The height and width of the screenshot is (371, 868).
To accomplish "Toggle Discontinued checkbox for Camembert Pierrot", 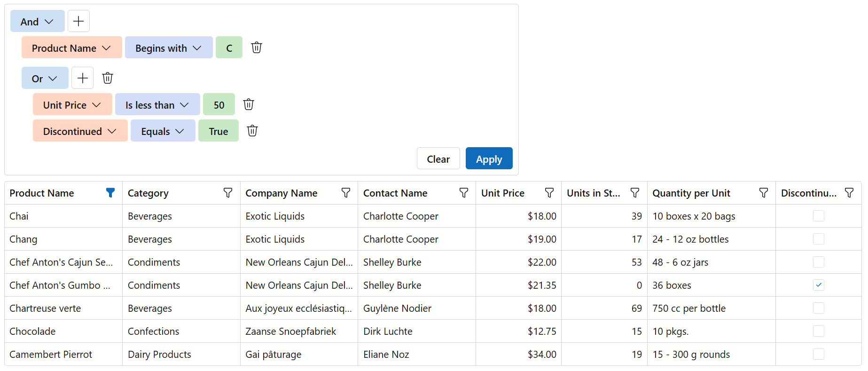I will (819, 354).
